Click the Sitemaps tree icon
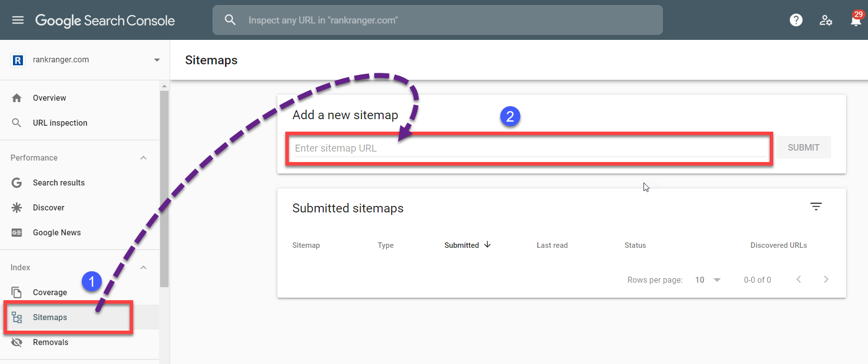Image resolution: width=868 pixels, height=364 pixels. point(17,317)
